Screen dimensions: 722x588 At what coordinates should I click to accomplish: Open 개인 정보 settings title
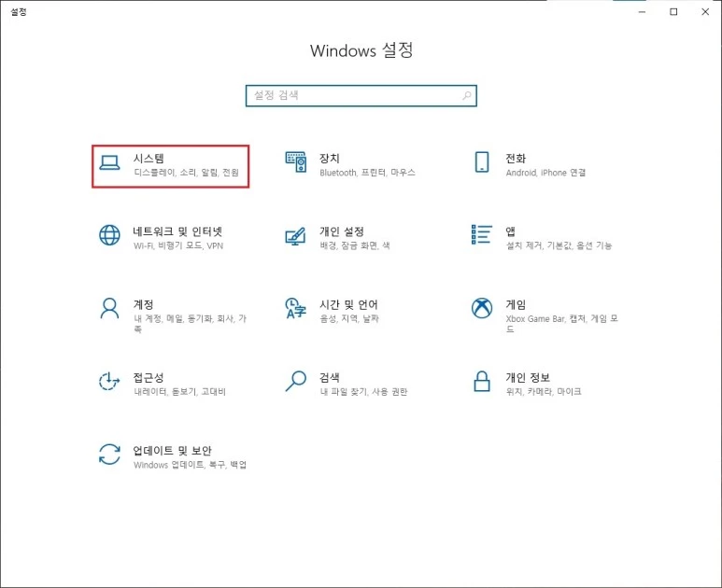tap(528, 378)
